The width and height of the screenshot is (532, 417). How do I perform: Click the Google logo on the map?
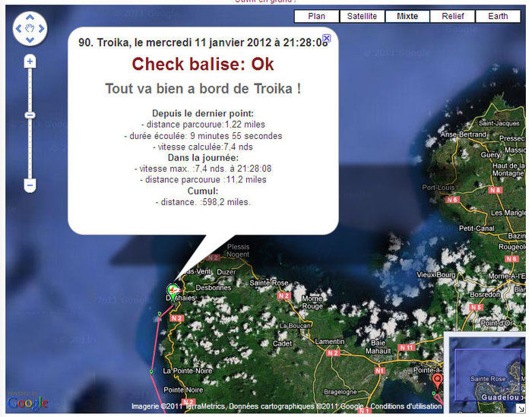(28, 402)
